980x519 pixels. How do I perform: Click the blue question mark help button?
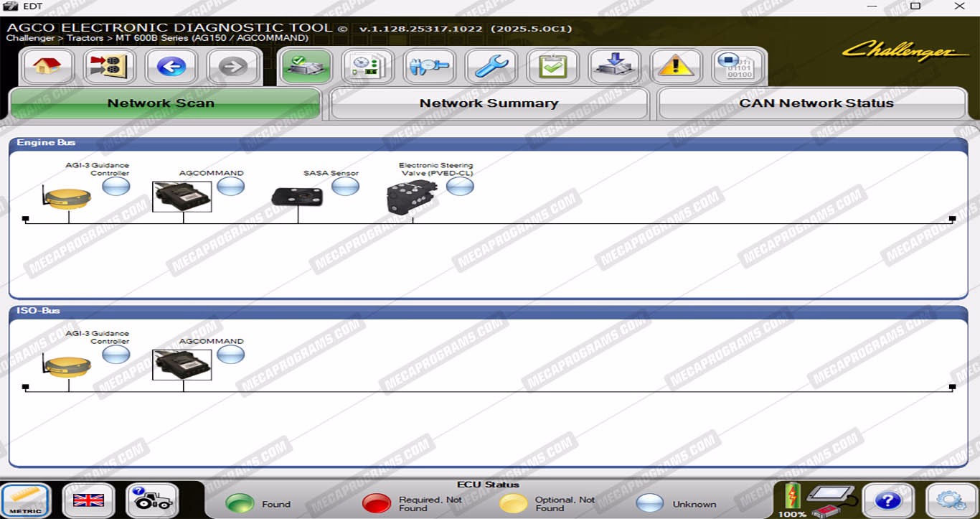pos(887,500)
